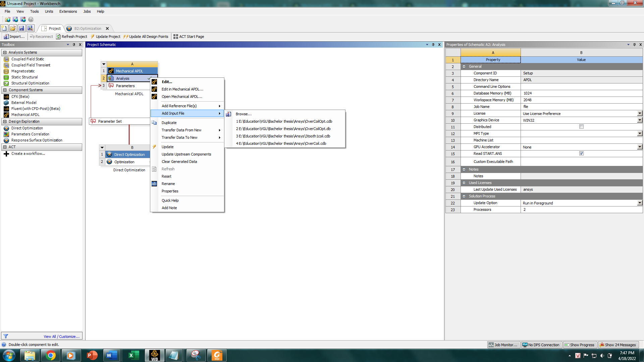Screen dimensions: 644x362
Task: Toggle the Read START.ANS checkbox
Action: (581, 154)
